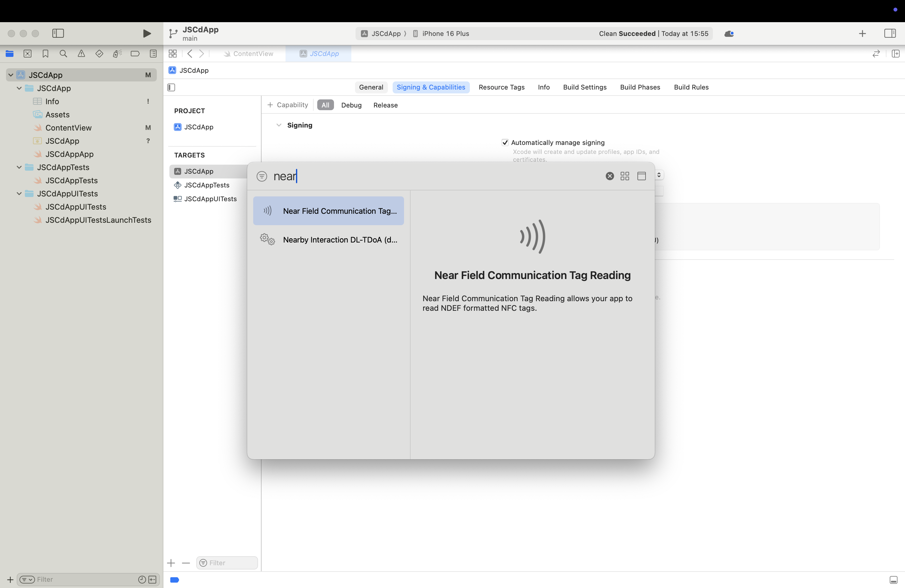Switch capability popup to grid view layout

coord(625,176)
